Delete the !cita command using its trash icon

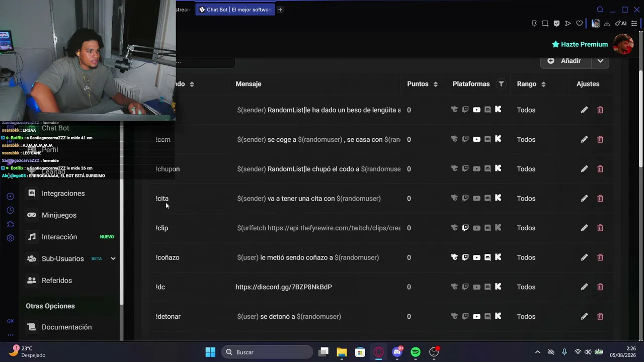click(x=600, y=199)
